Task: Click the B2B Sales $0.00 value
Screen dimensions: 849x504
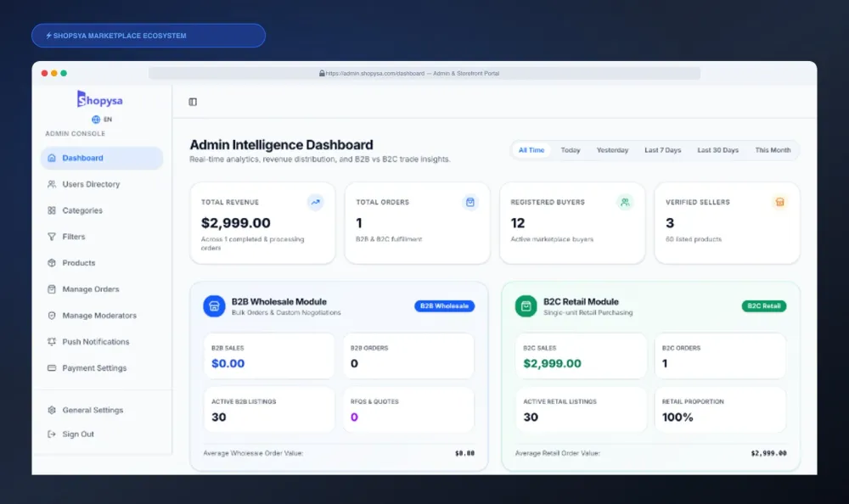Action: [228, 363]
